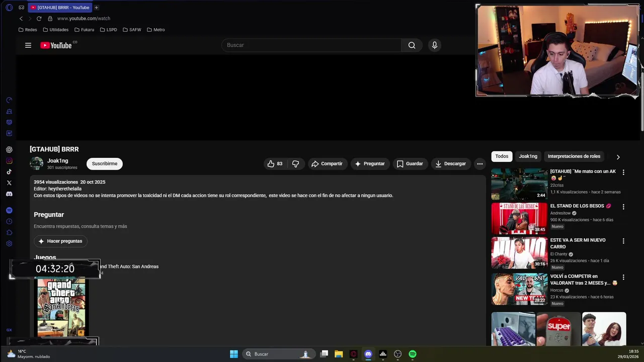Image resolution: width=644 pixels, height=362 pixels.
Task: Activate voice search microphone icon
Action: tap(435, 45)
